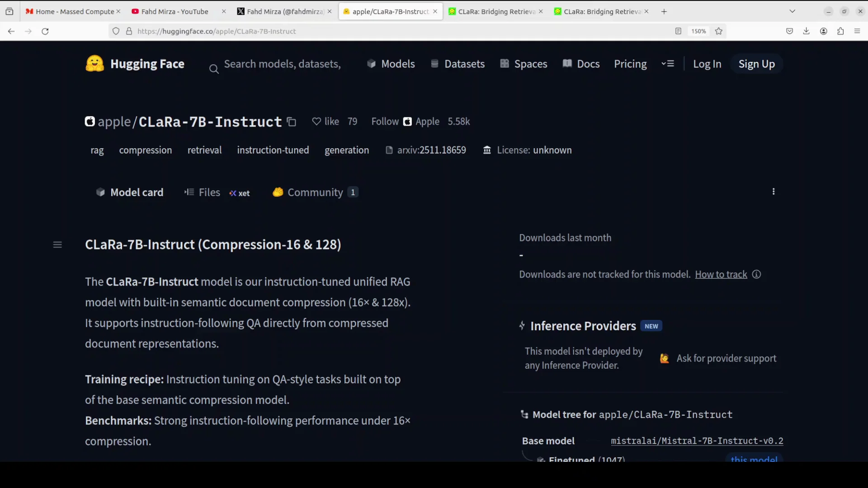Screen dimensions: 868x488
Task: Bookmark this page with the star
Action: tap(719, 31)
